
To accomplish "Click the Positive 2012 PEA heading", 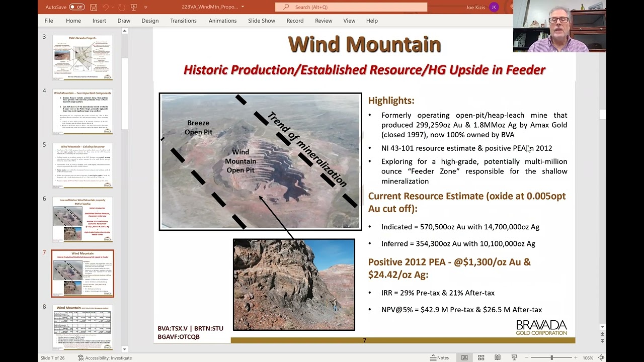I will tap(449, 268).
